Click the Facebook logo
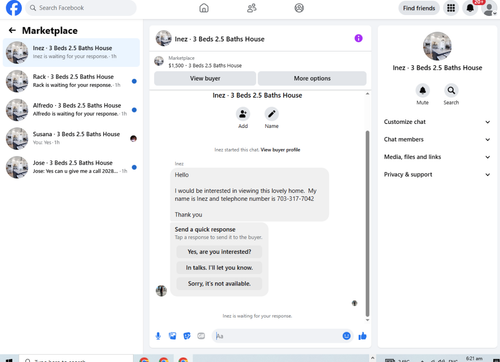This screenshot has height=362, width=500. tap(14, 8)
